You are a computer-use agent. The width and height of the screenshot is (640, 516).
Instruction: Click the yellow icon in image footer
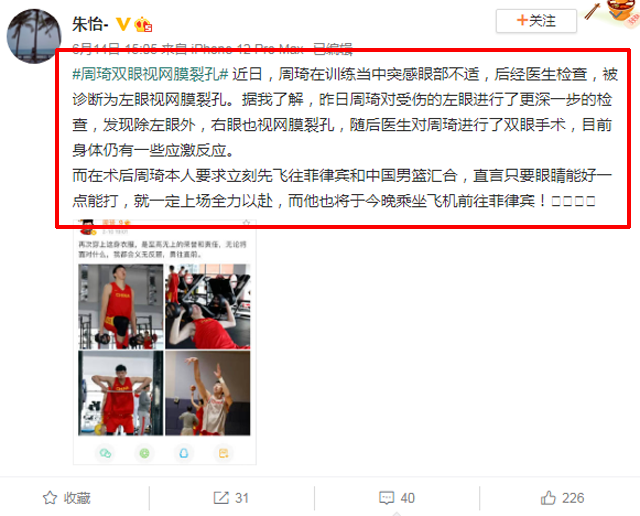(x=223, y=453)
